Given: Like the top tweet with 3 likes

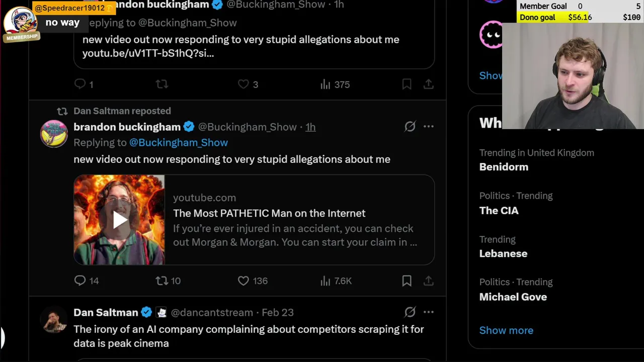Looking at the screenshot, I should (x=244, y=84).
